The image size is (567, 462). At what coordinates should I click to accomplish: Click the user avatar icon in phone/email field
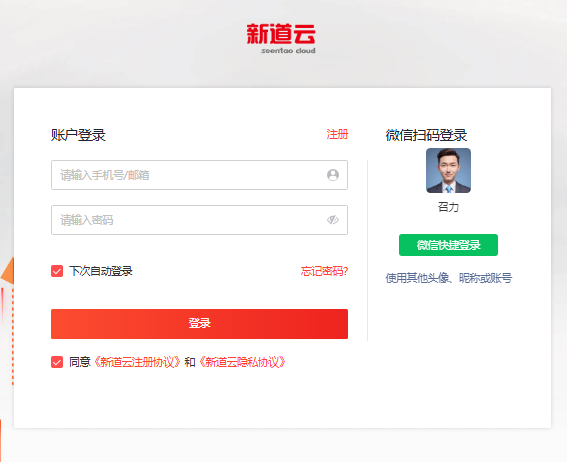tap(333, 175)
